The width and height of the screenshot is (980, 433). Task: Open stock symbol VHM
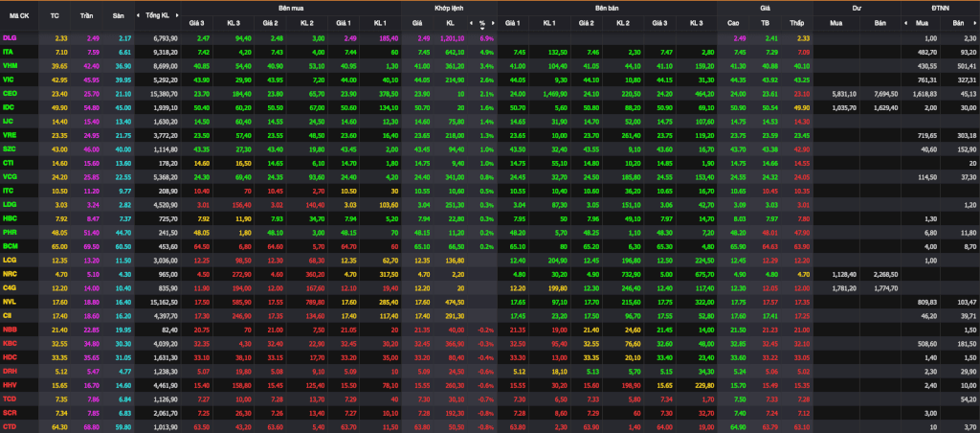point(10,65)
